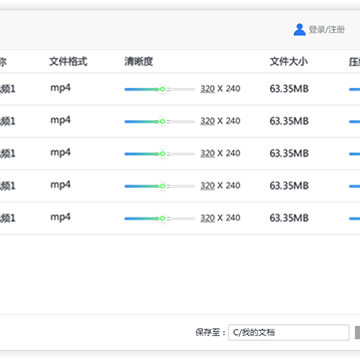Click the 保存至 label
This screenshot has height=360, width=360.
click(x=211, y=332)
